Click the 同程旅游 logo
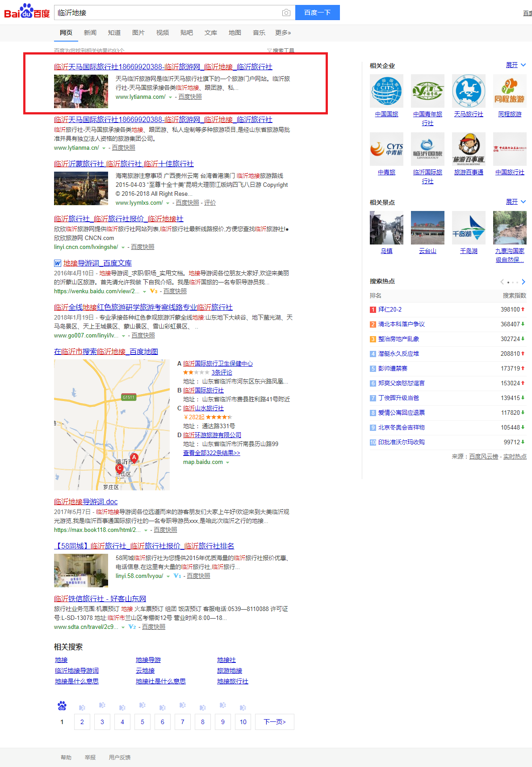Screen dimensions: 532x767 pos(510,91)
